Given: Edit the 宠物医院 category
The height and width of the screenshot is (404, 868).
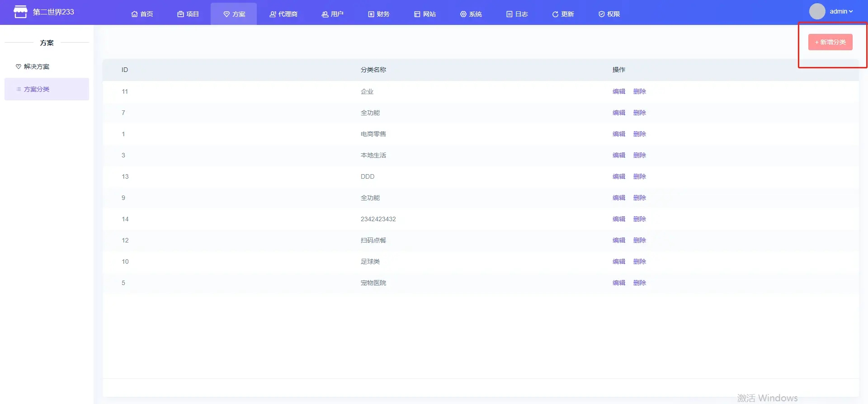Looking at the screenshot, I should (x=618, y=283).
